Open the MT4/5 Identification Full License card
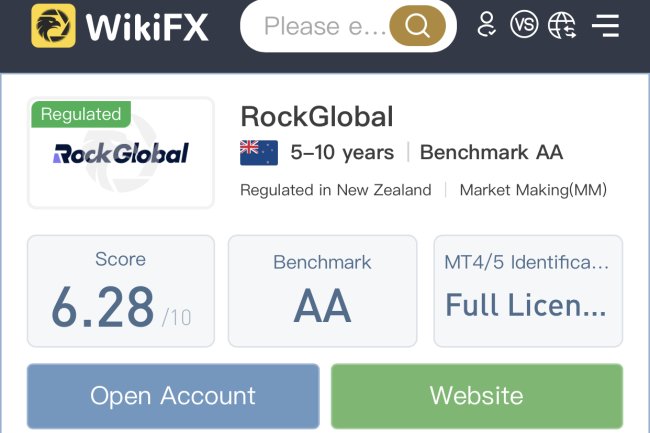Screen dimensions: 650x433 click(x=527, y=291)
